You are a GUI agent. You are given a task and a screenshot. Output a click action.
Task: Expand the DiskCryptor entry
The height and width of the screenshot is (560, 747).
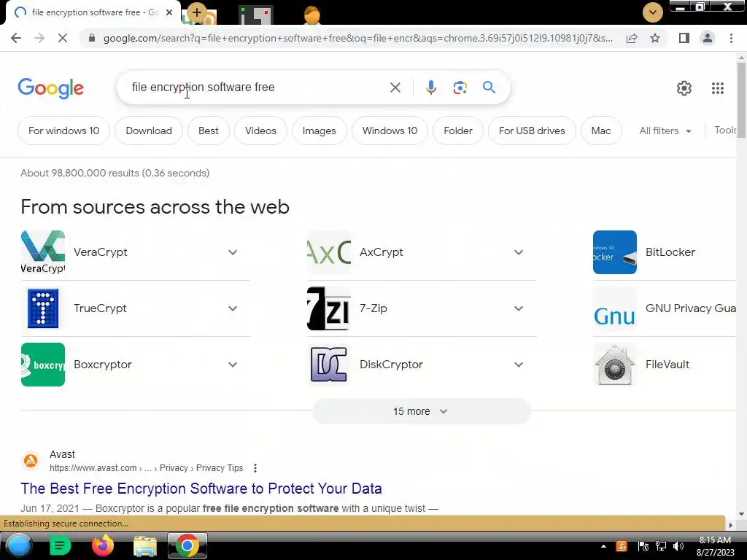click(x=519, y=365)
